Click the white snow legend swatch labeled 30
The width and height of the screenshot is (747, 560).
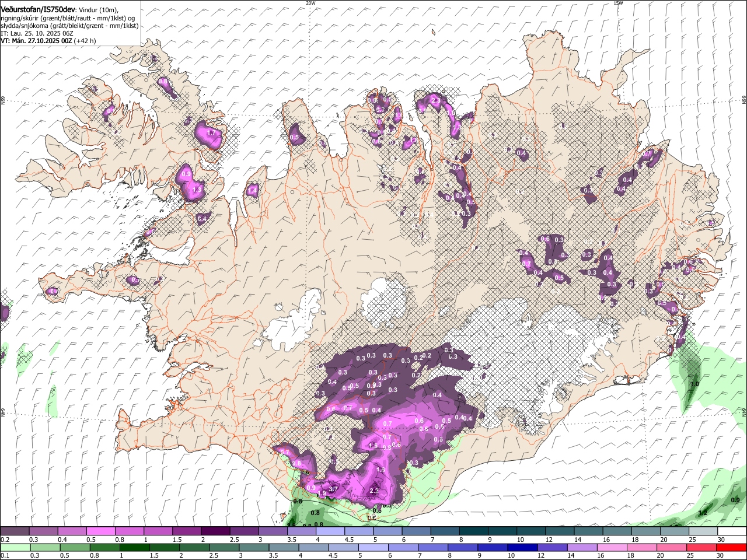click(731, 531)
